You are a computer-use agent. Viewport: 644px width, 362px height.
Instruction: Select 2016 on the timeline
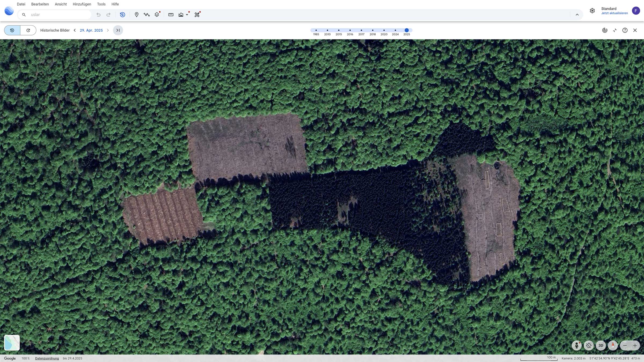pos(350,30)
